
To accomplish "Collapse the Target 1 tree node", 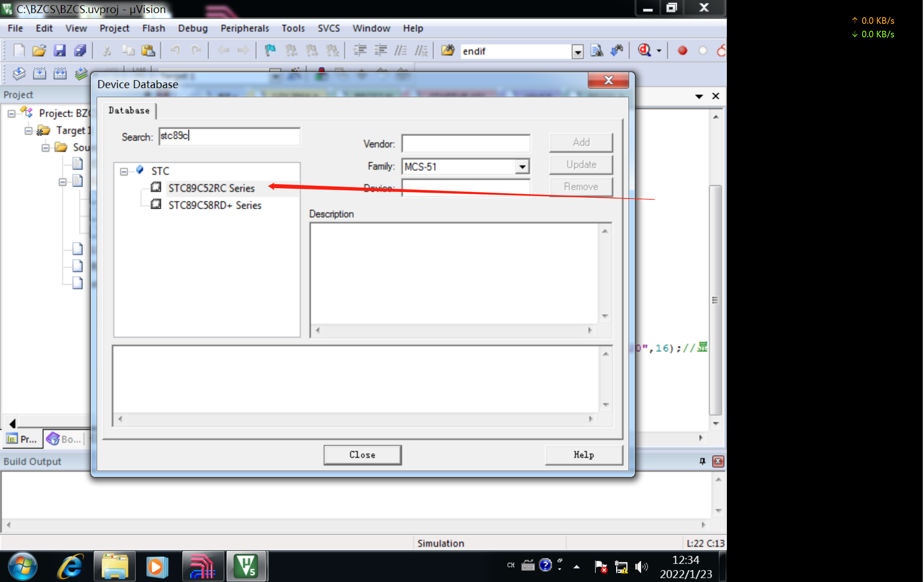I will tap(28, 131).
